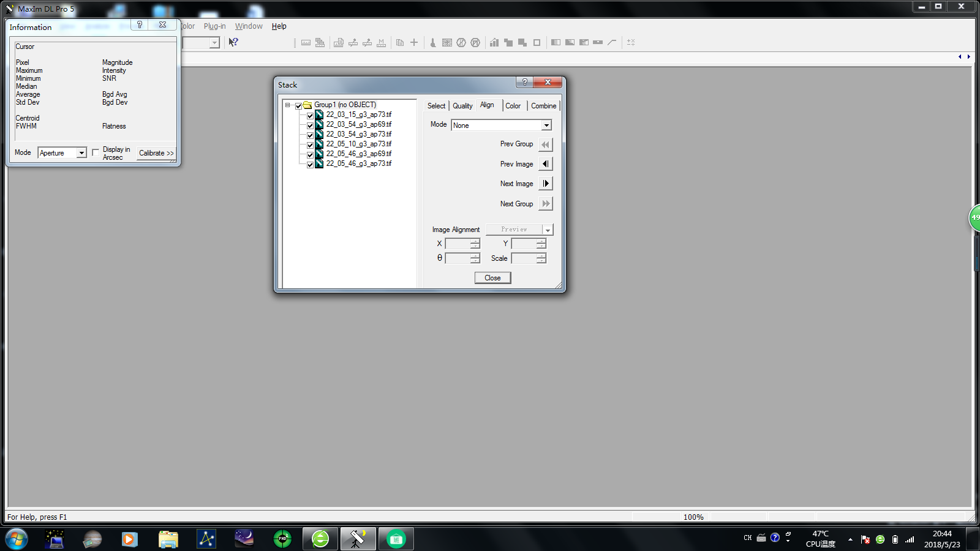Image resolution: width=980 pixels, height=551 pixels.
Task: Click the X alignment input field
Action: tap(458, 244)
